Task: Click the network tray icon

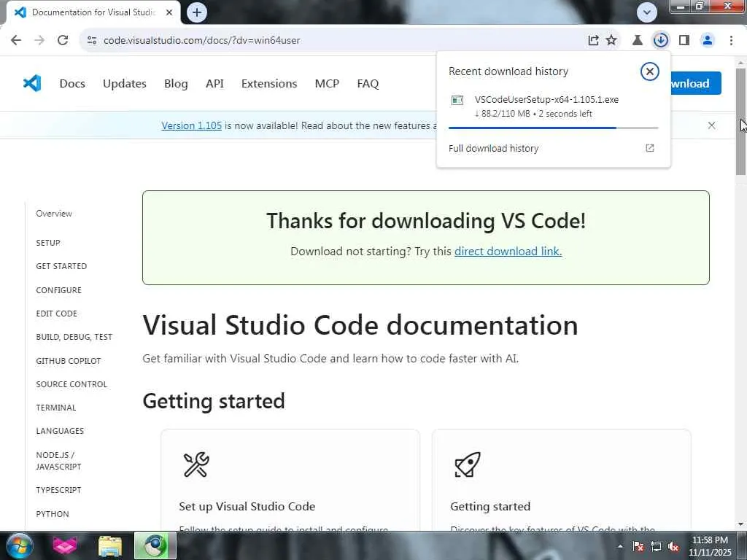Action: pyautogui.click(x=656, y=546)
